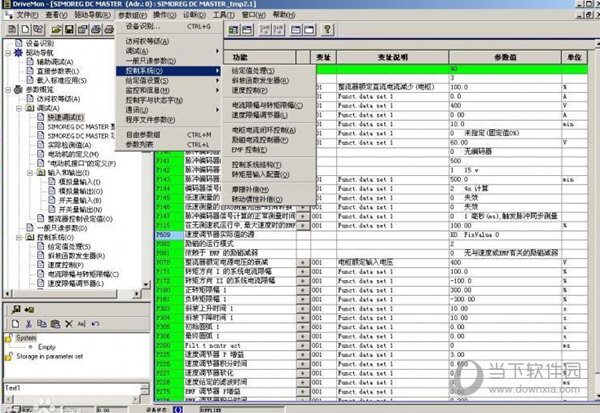Expand the P225 row plus button
The width and height of the screenshot is (600, 413).
[x=303, y=355]
